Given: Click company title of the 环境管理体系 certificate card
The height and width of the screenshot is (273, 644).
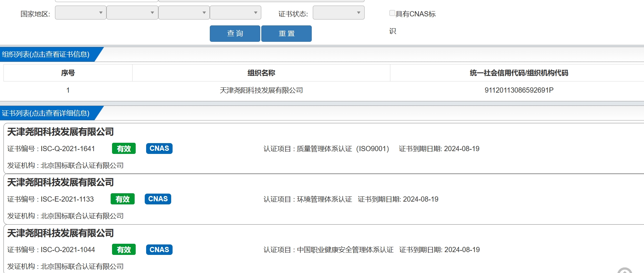Looking at the screenshot, I should (61, 182).
